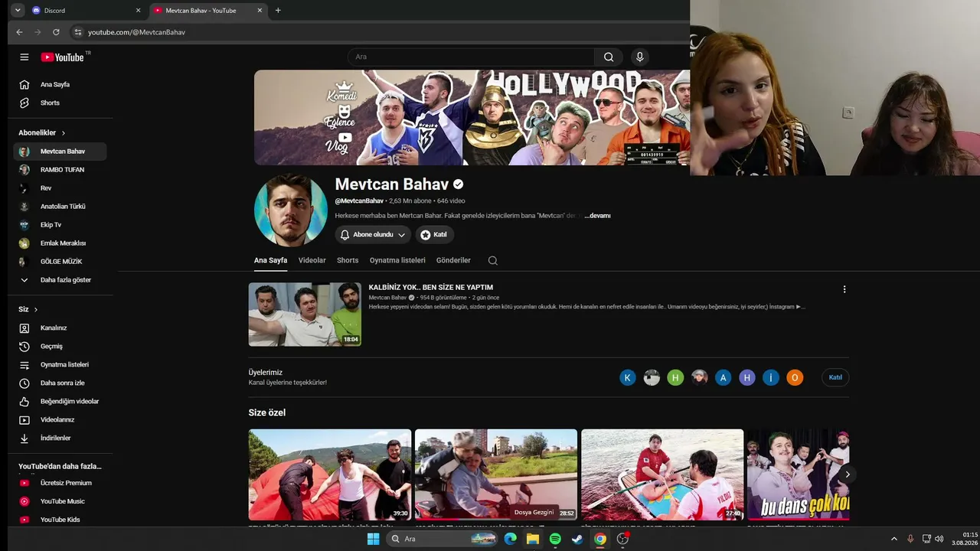Reload the page in the browser

pyautogui.click(x=56, y=32)
